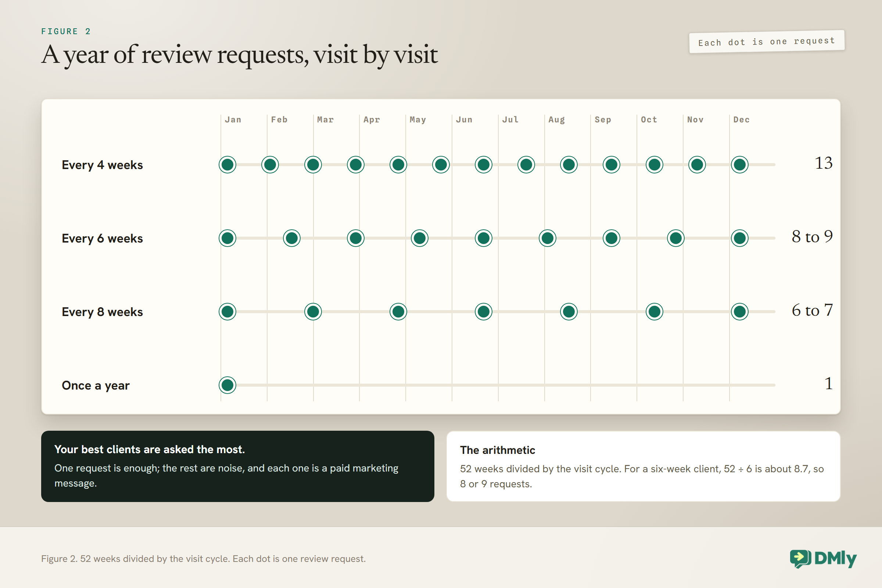This screenshot has width=882, height=588.
Task: Click the 'Each dot is one request' tag
Action: pos(767,42)
